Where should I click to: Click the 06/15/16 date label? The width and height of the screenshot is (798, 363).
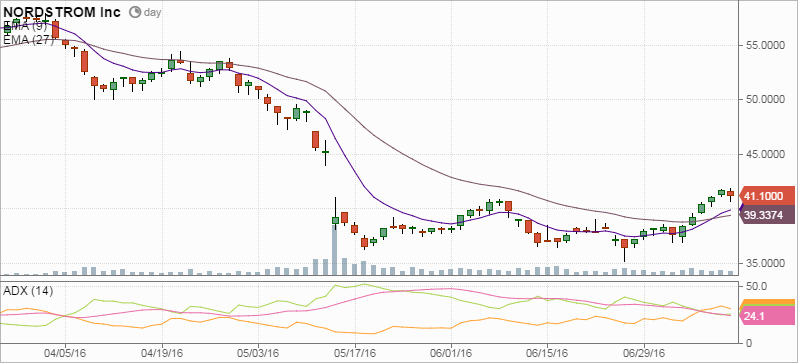pyautogui.click(x=547, y=353)
